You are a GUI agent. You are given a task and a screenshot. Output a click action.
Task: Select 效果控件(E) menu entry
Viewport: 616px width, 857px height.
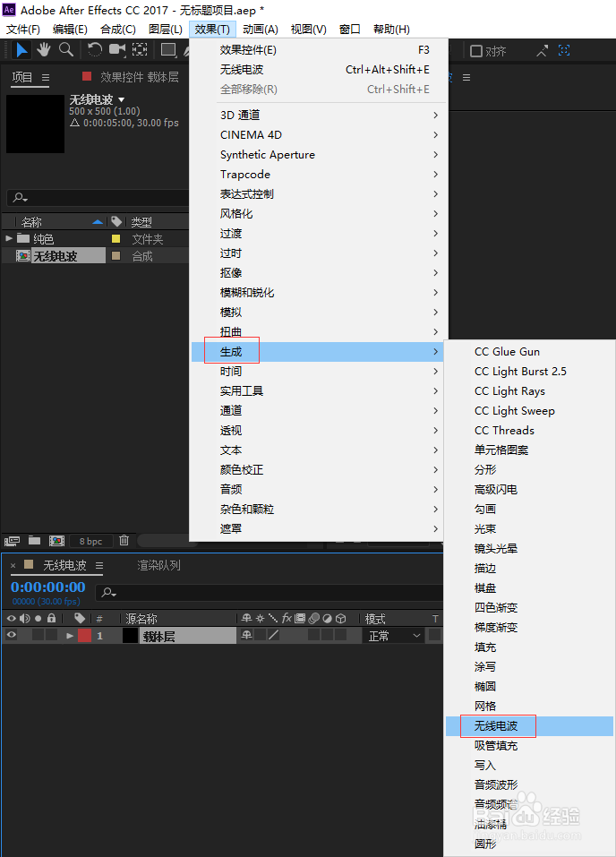pos(319,50)
